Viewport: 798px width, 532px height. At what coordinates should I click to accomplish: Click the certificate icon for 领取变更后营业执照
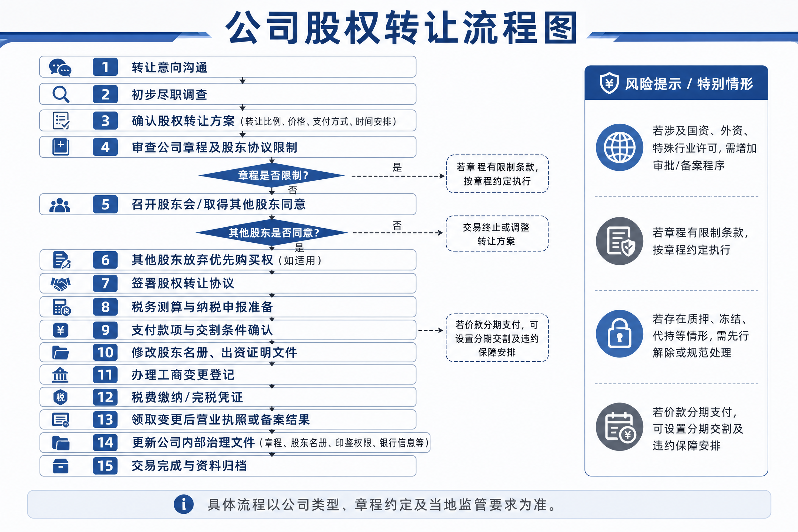tap(61, 420)
